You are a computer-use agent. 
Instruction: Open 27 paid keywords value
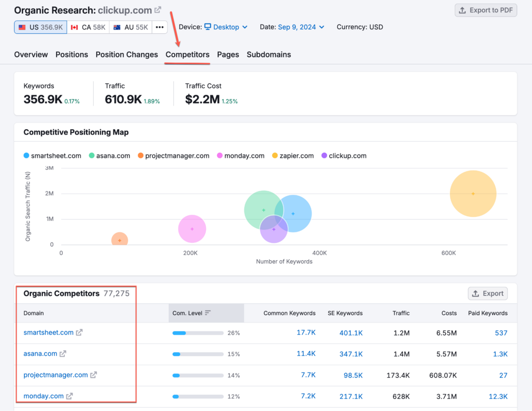(x=504, y=375)
